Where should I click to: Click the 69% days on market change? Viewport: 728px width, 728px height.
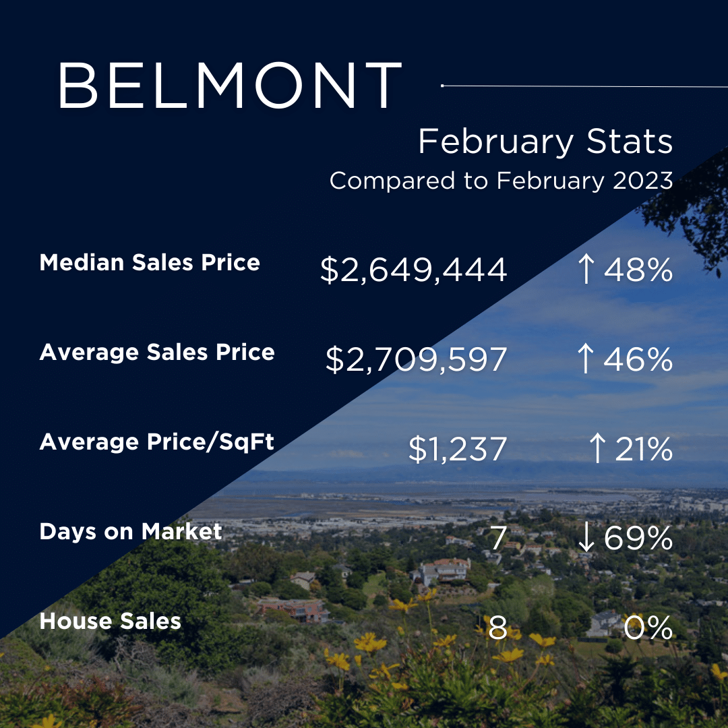[x=638, y=538]
